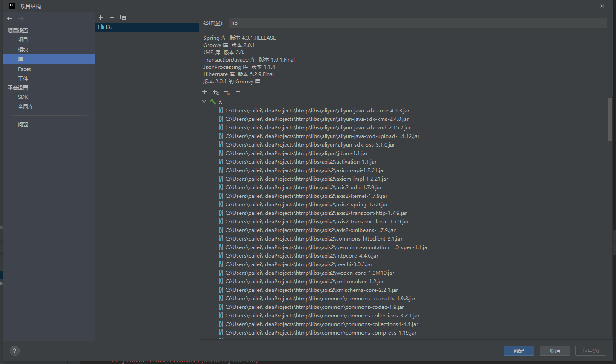This screenshot has width=616, height=364.
Task: Collapse the 类 classes tree node
Action: pyautogui.click(x=205, y=102)
